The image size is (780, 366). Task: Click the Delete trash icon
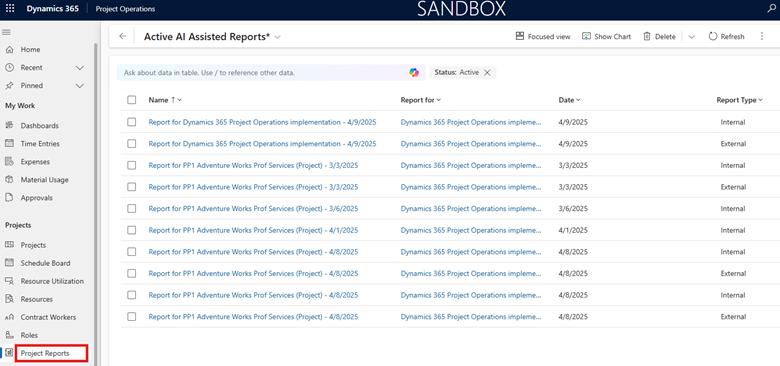click(647, 36)
